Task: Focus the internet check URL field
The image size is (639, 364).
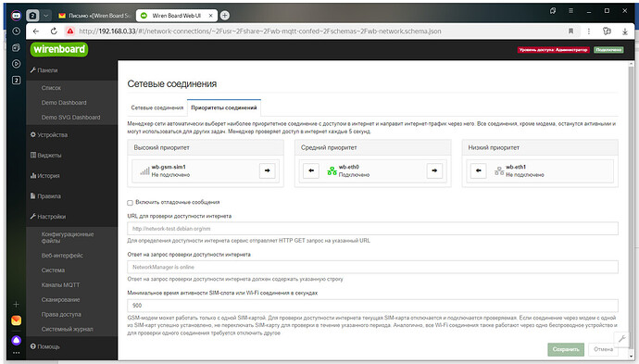Action: point(372,229)
